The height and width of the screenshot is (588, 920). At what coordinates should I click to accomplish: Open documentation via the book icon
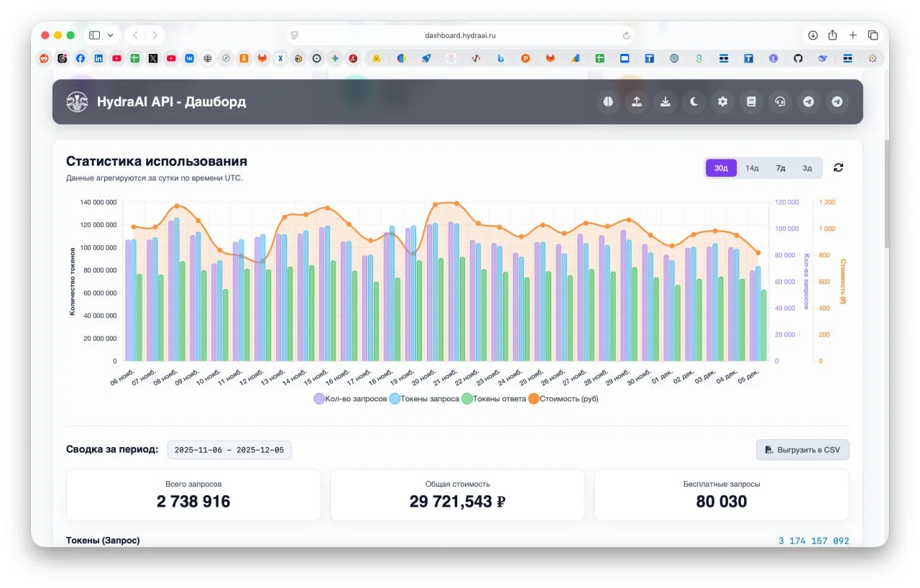pyautogui.click(x=751, y=102)
